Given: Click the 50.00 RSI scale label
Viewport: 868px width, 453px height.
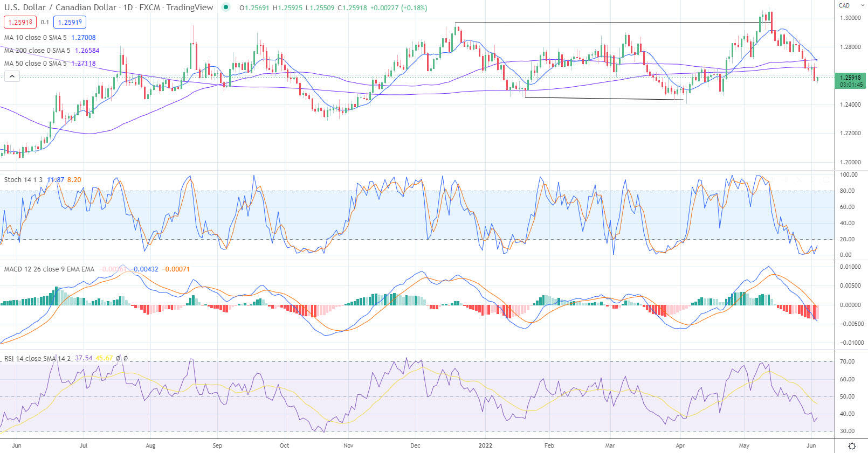Looking at the screenshot, I should [x=847, y=396].
